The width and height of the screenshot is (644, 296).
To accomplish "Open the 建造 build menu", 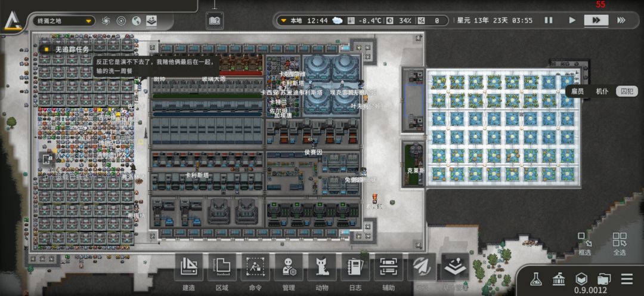I will (188, 272).
